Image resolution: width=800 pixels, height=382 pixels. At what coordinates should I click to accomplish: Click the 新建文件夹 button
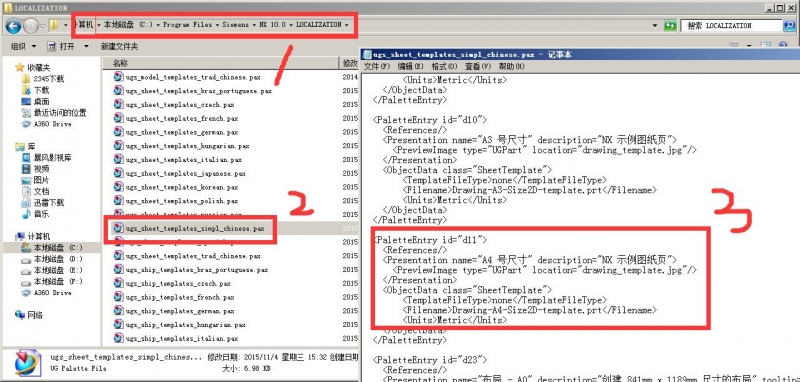[119, 46]
